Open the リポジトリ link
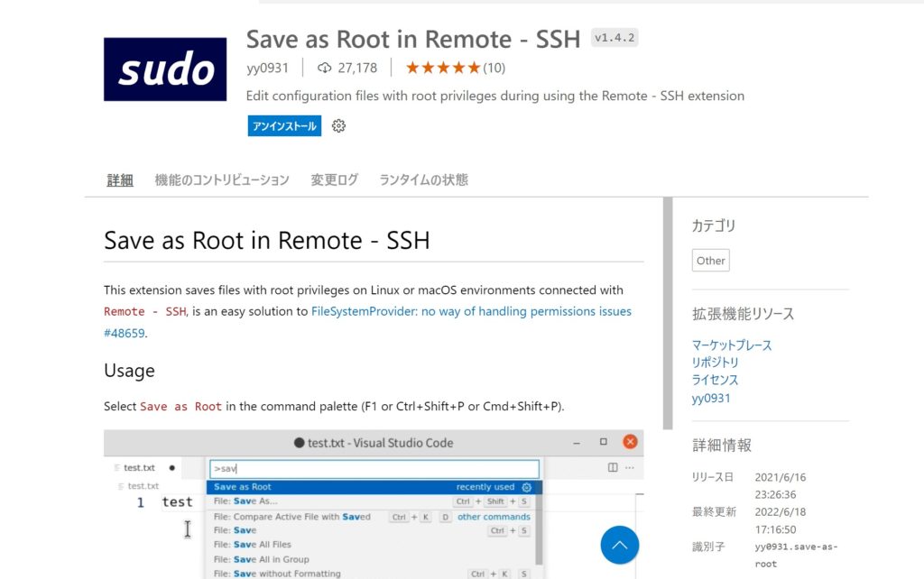Viewport: 924px width, 579px height. (x=715, y=363)
